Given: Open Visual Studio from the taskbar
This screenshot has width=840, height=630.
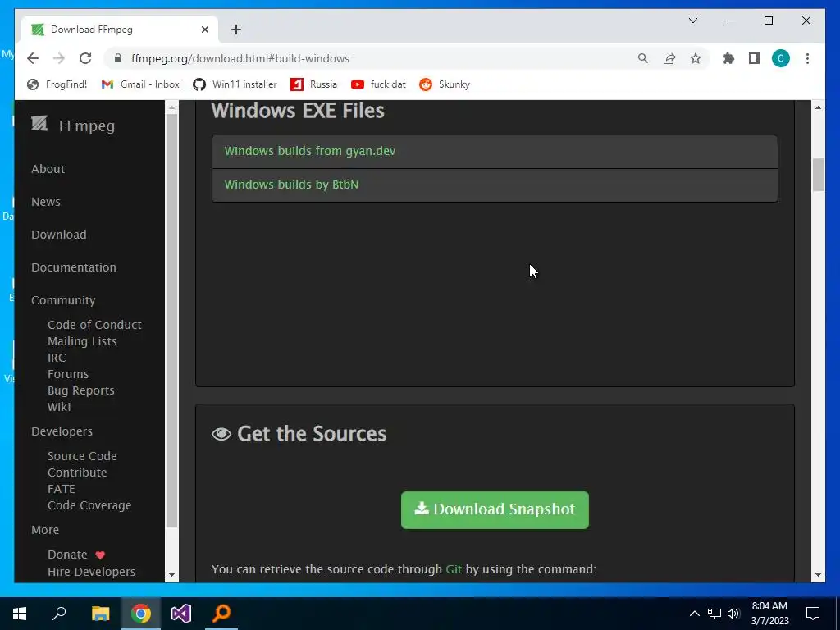Looking at the screenshot, I should point(181,613).
